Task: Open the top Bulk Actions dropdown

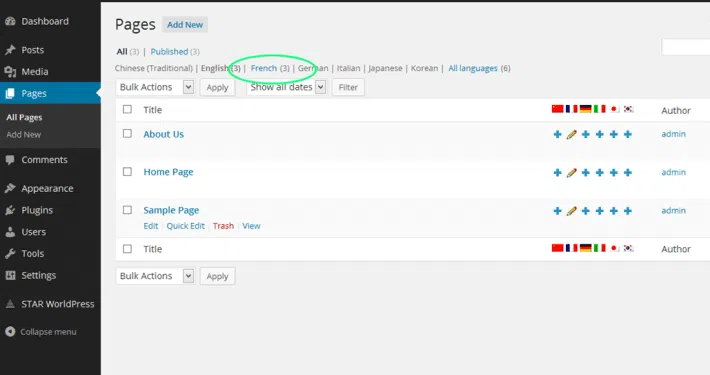Action: (155, 87)
